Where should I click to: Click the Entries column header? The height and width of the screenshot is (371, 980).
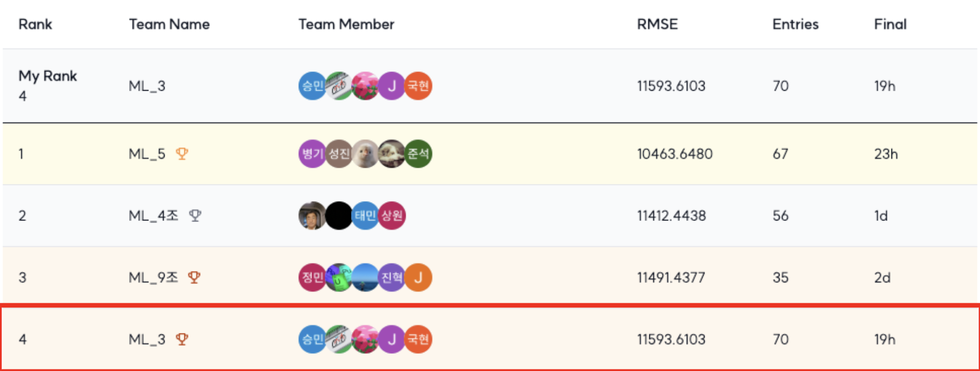(795, 24)
